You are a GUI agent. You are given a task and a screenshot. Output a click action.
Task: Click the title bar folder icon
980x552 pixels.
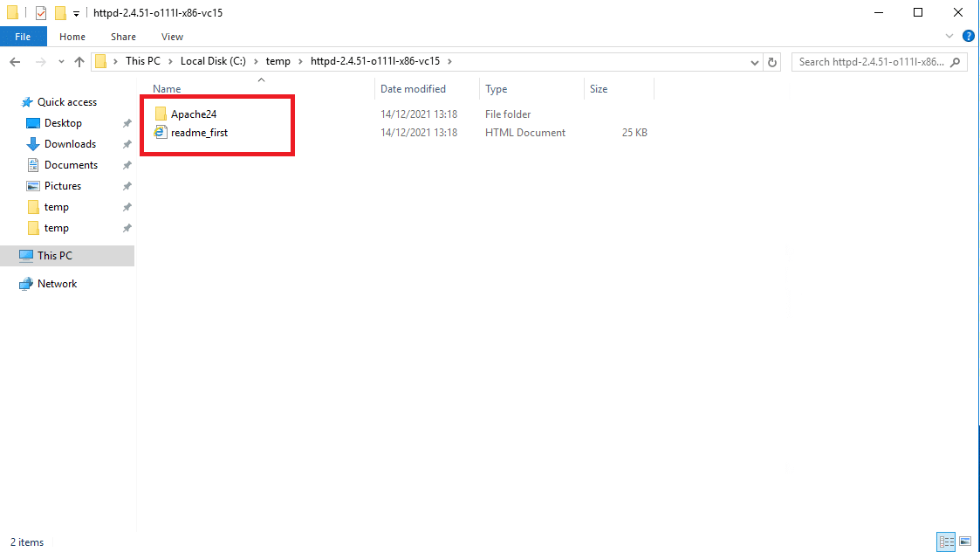tap(12, 12)
